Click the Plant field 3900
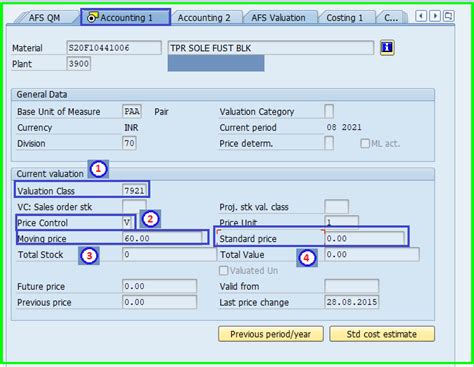Viewport: 474px width, 367px height. coord(79,64)
